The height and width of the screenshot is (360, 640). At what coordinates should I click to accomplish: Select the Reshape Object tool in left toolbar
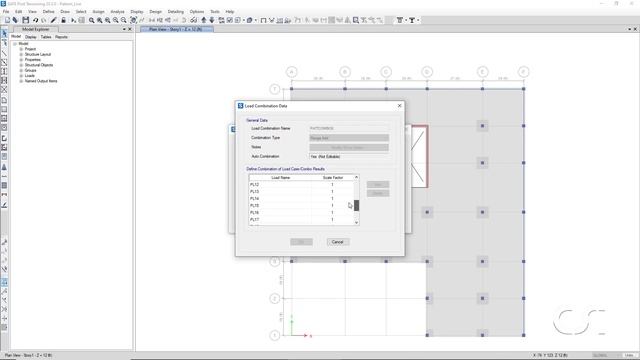(4, 43)
